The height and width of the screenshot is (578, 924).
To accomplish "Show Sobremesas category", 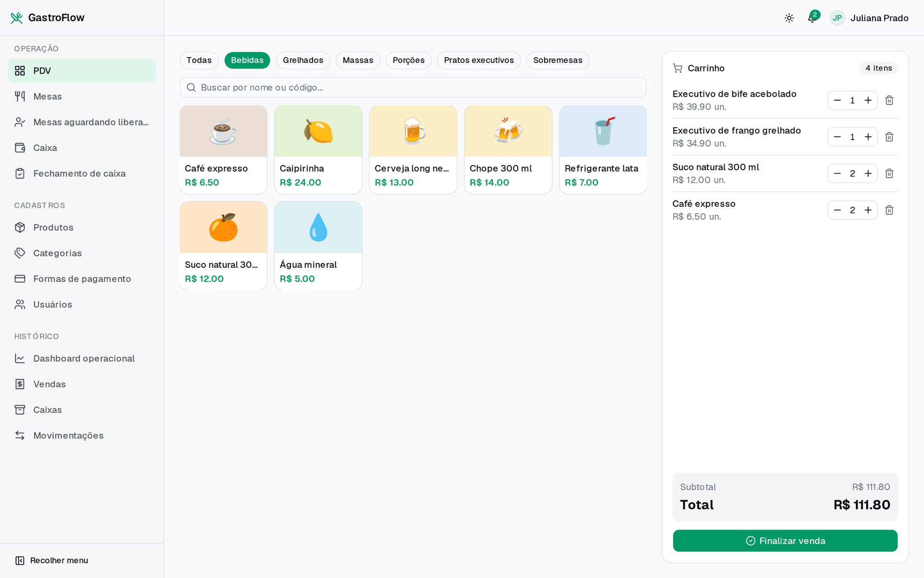I will [558, 60].
